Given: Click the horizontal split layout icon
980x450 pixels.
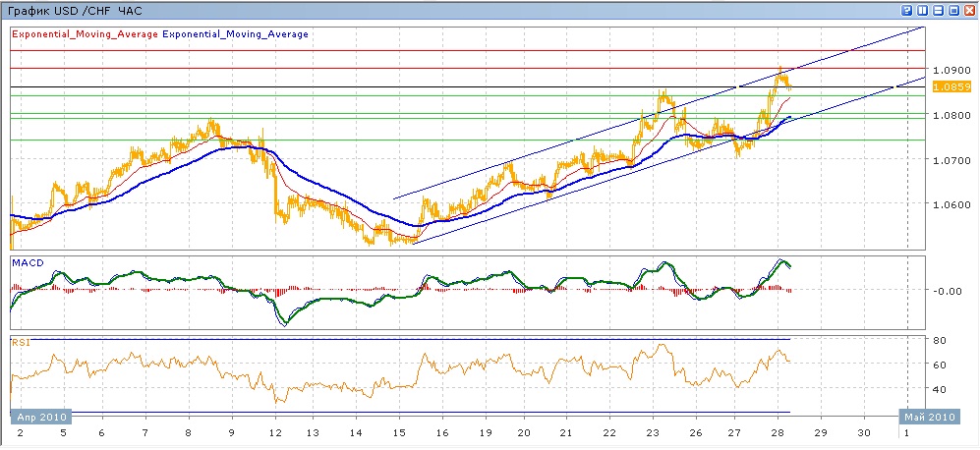Looking at the screenshot, I should tap(938, 10).
